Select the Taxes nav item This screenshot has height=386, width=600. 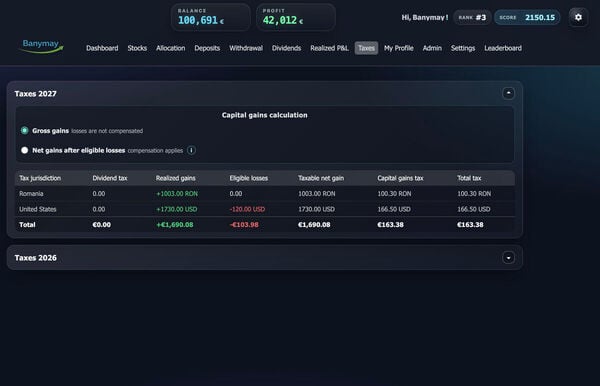pos(366,48)
